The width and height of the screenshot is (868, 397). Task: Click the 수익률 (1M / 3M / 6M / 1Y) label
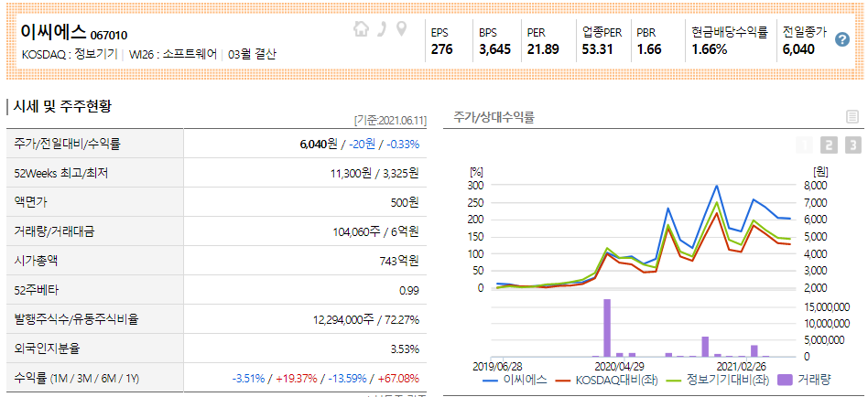coord(76,379)
